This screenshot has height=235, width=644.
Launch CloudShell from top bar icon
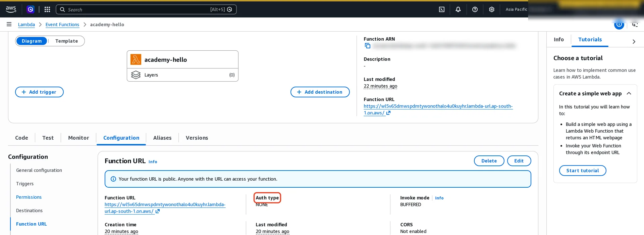click(442, 9)
